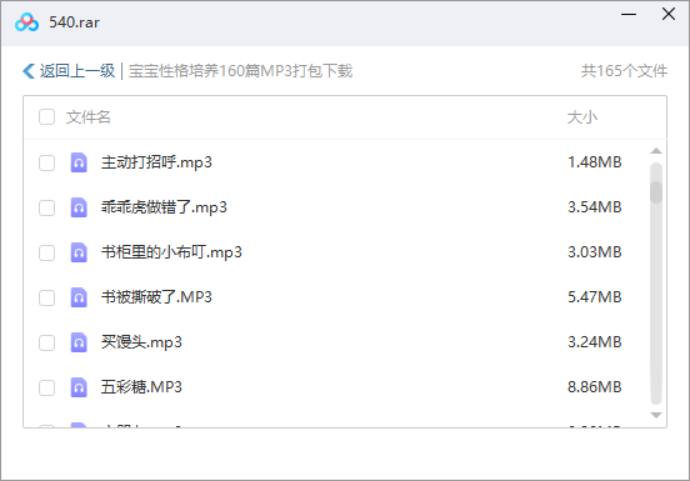Screen dimensions: 690x481
Task: Click the back chevron arrow icon
Action: [x=27, y=72]
